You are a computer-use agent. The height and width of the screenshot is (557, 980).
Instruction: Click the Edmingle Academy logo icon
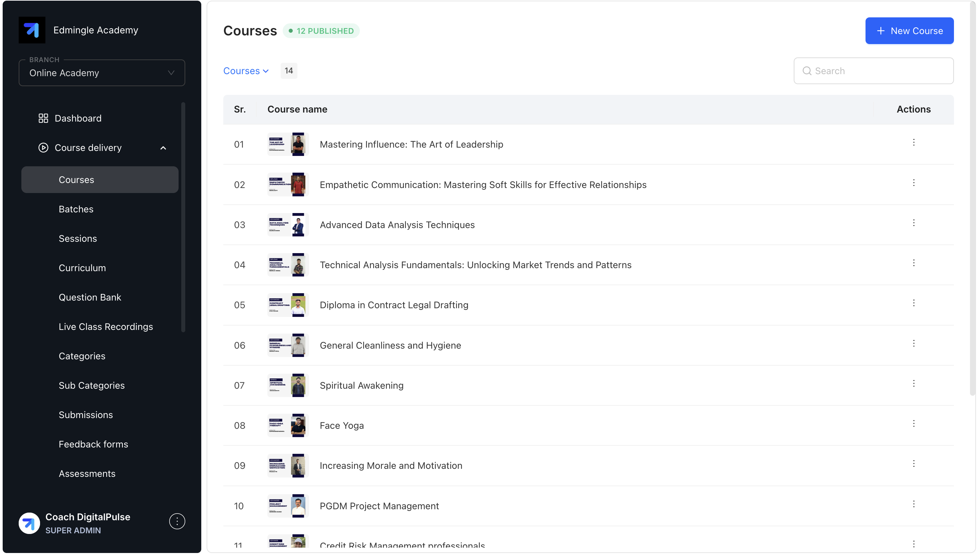coord(32,30)
